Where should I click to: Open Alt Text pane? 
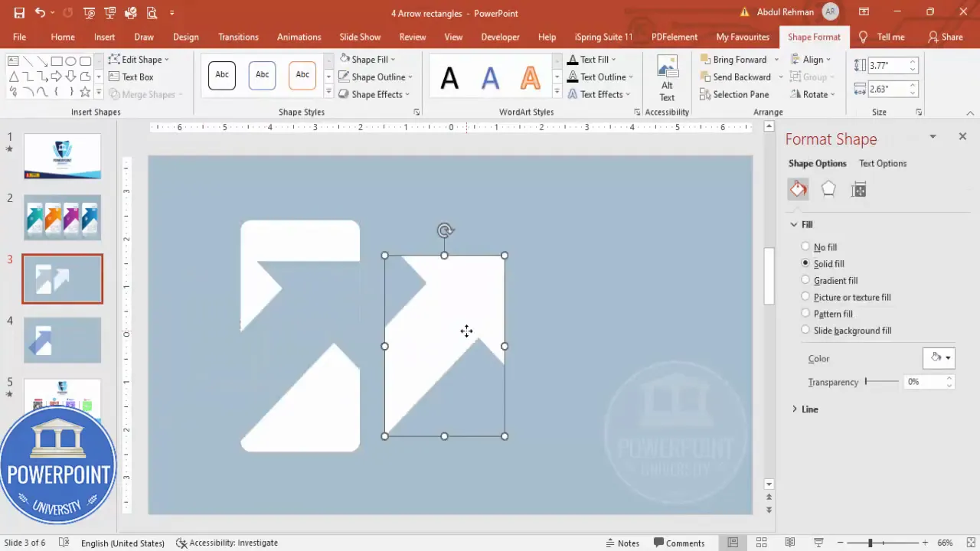click(667, 78)
